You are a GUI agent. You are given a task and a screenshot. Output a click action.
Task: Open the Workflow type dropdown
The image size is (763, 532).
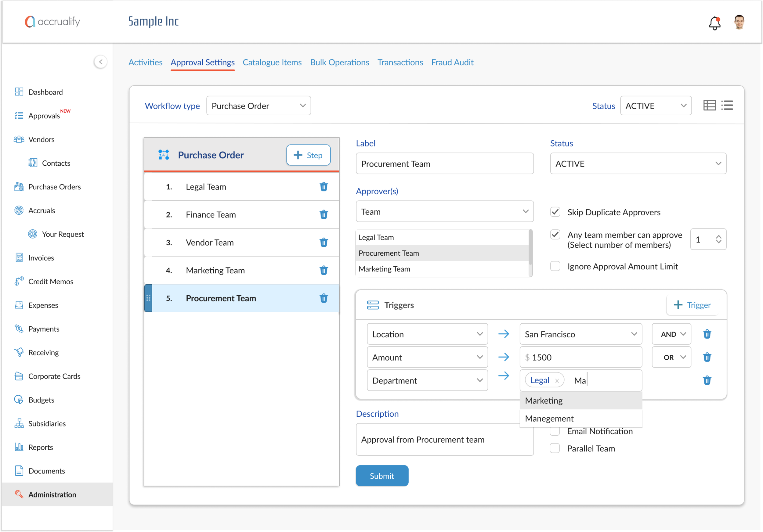pos(258,106)
